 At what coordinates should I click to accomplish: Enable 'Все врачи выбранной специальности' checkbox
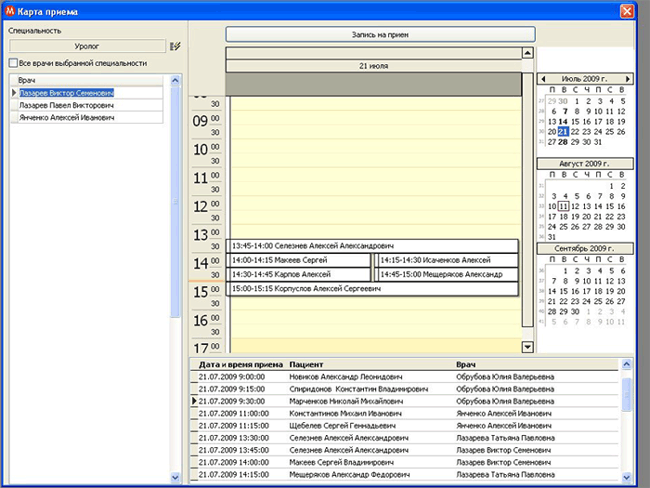tap(13, 63)
